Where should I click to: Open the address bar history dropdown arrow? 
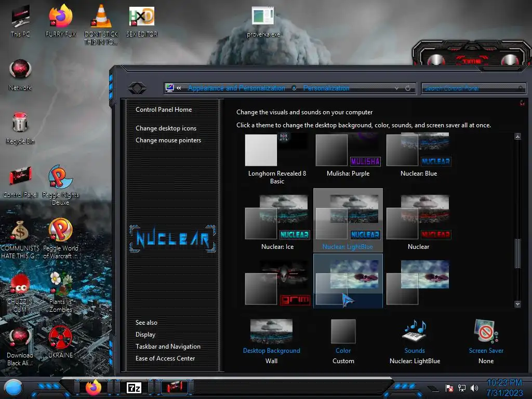[396, 88]
